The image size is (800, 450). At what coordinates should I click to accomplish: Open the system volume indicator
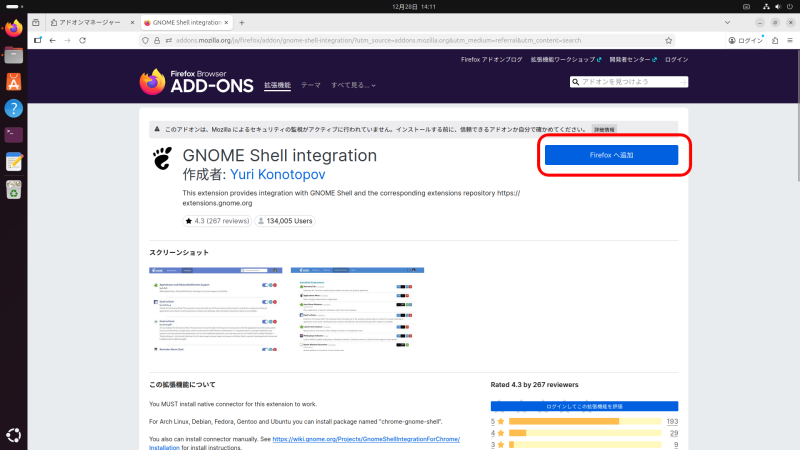point(778,7)
